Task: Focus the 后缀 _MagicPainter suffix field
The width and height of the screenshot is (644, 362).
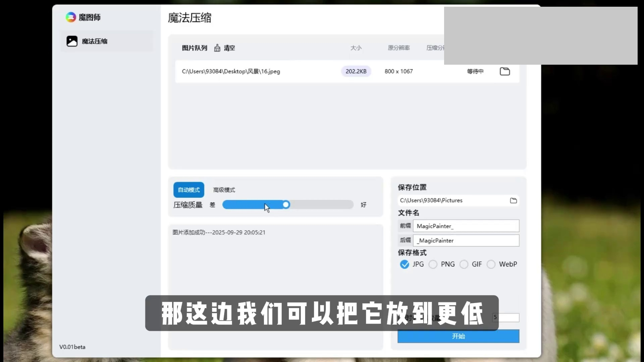Action: click(466, 240)
